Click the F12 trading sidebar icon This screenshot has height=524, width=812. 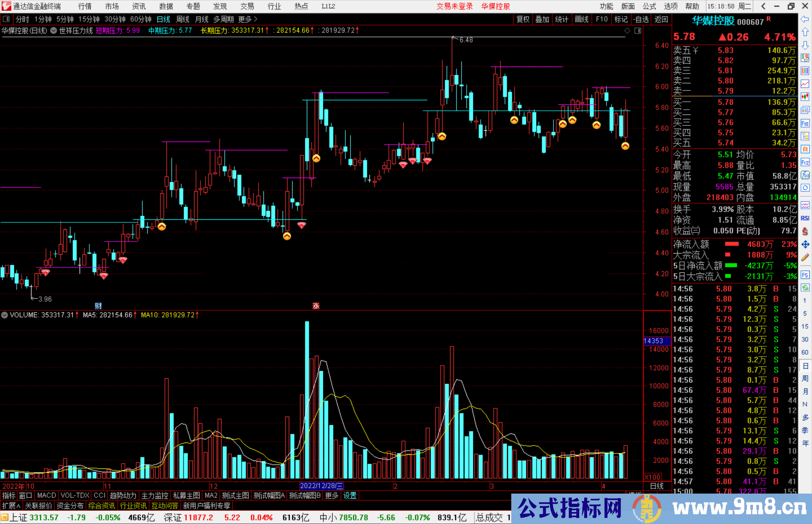pyautogui.click(x=805, y=163)
